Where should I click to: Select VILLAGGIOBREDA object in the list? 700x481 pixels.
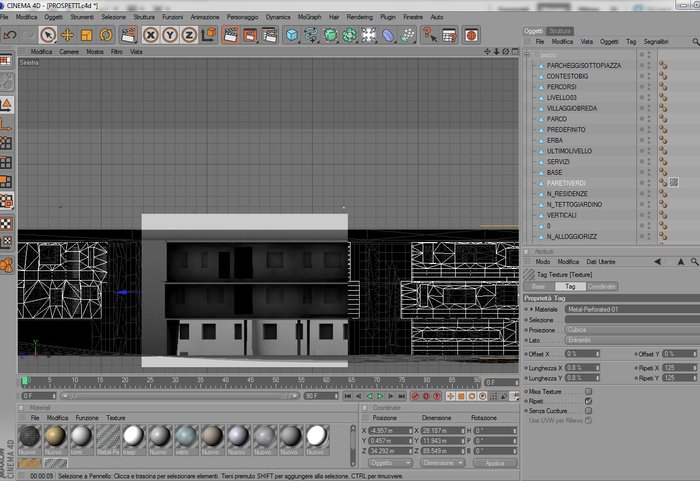point(572,109)
